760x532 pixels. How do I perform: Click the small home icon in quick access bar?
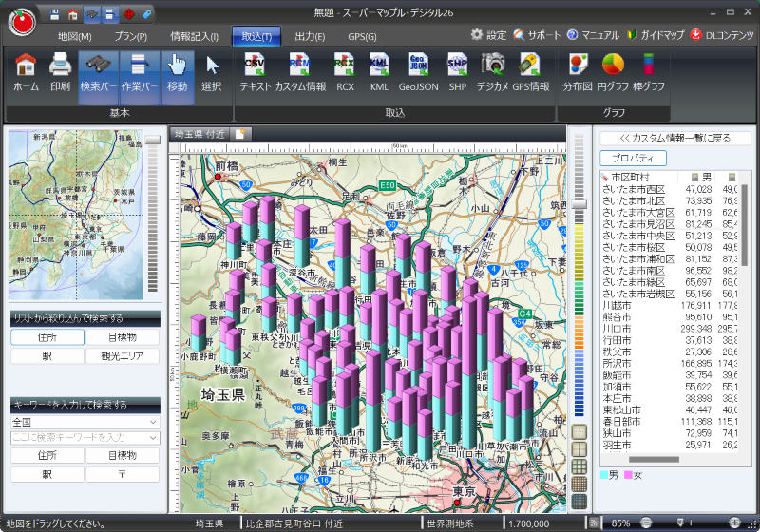click(x=73, y=14)
